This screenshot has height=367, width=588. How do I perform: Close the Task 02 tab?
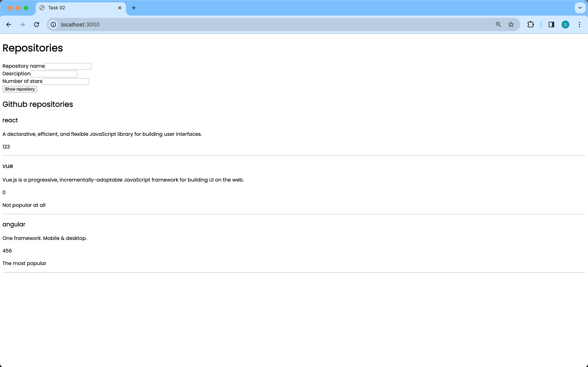coord(120,8)
